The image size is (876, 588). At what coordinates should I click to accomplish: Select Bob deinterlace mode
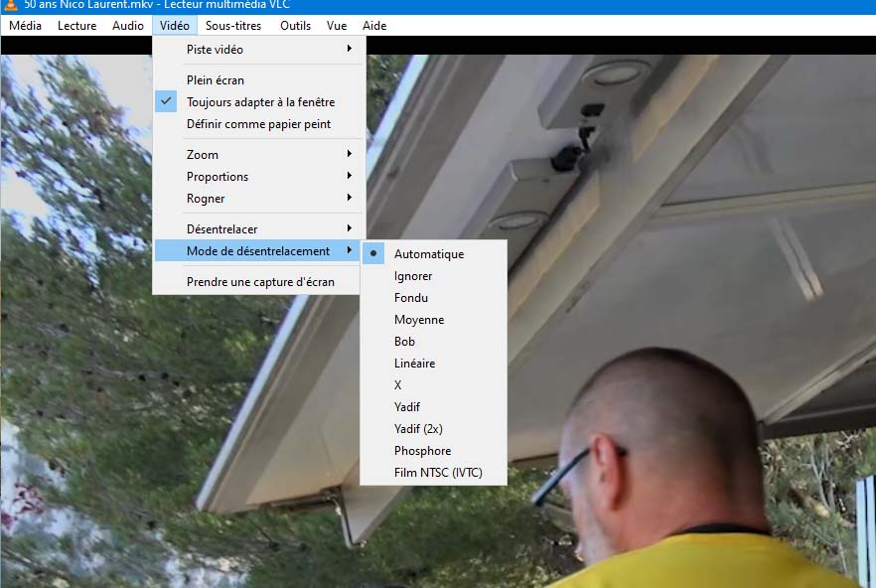pyautogui.click(x=433, y=341)
